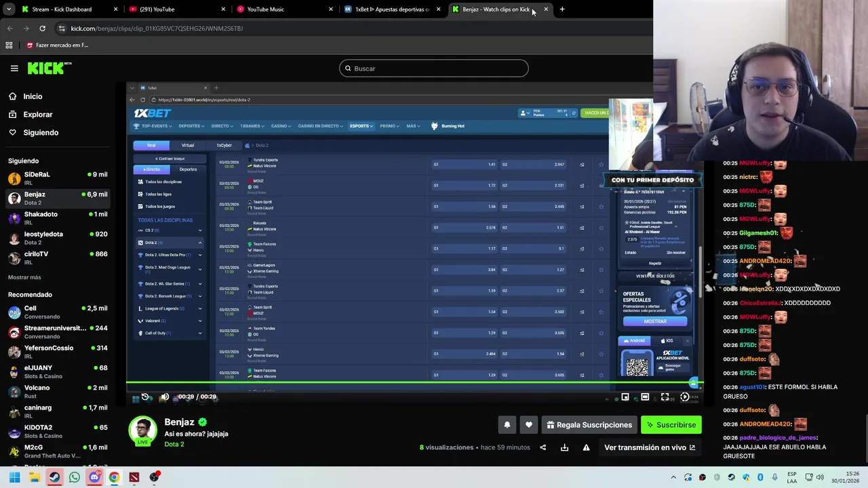Screen dimensions: 868x488
Task: Open playback speed settings in player
Action: tap(685, 397)
